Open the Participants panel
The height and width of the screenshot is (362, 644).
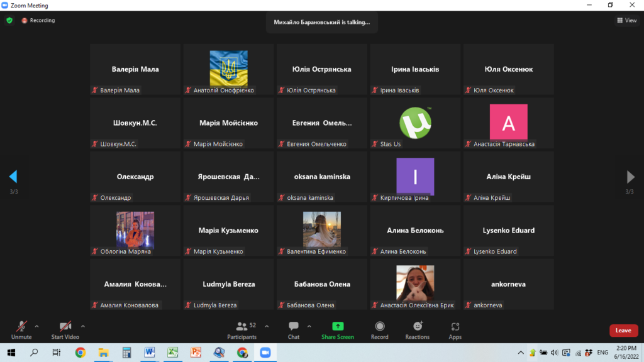241,329
